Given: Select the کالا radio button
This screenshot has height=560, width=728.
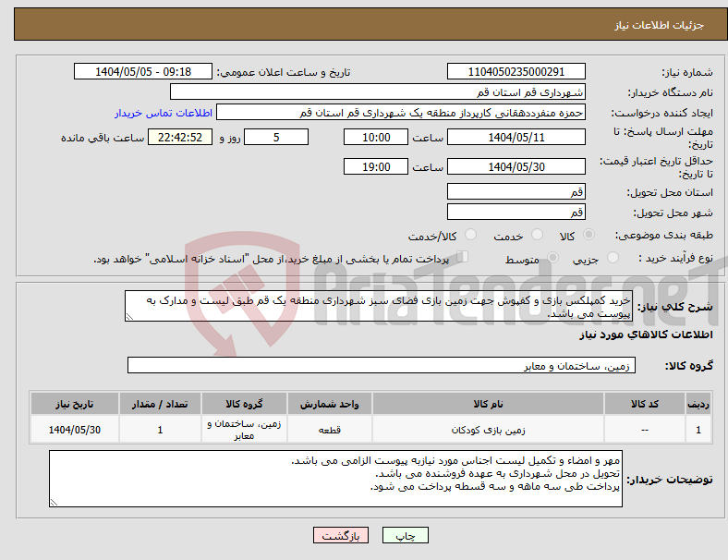Looking at the screenshot, I should point(588,235).
